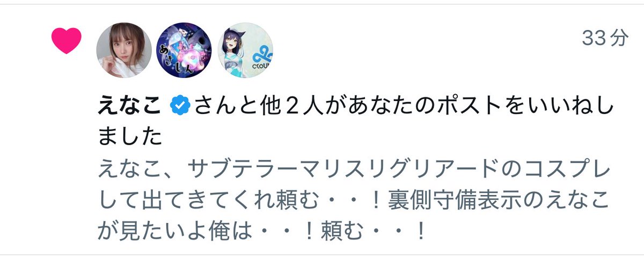Click the post line with '裏側守備表示'
This screenshot has height=259, width=644.
point(355,202)
